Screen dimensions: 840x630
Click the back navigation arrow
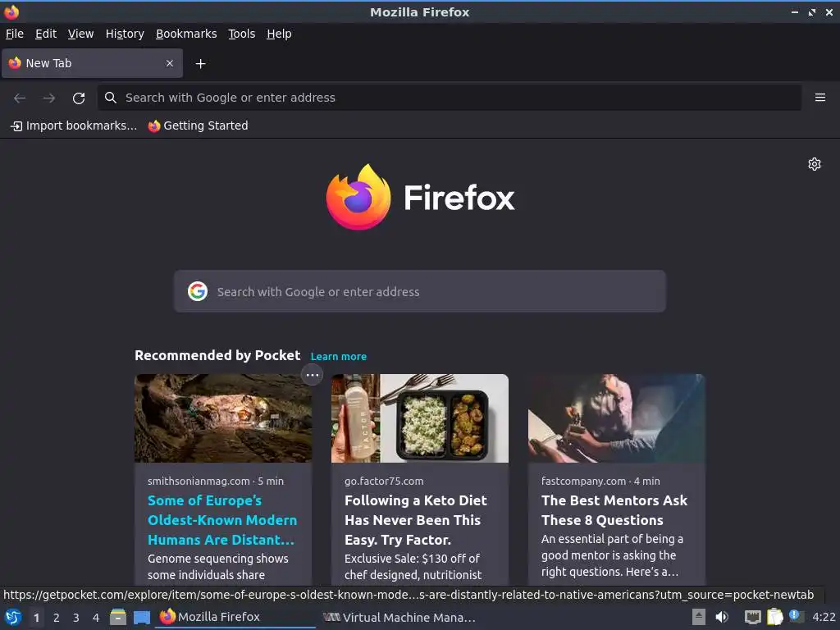(20, 98)
